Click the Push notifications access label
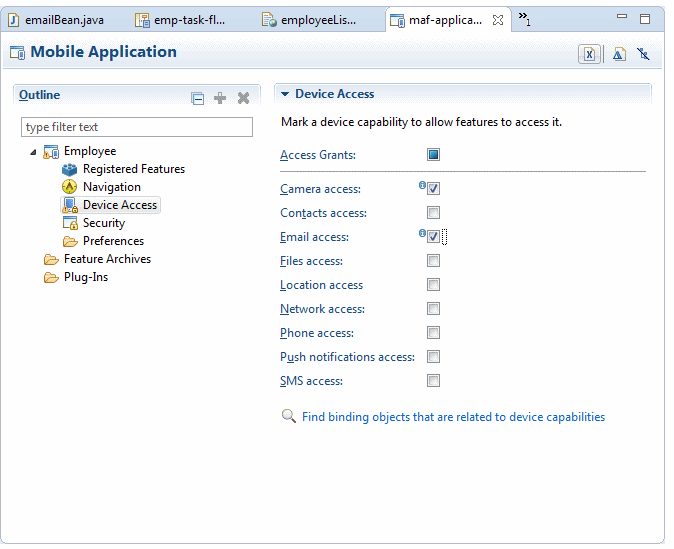 [x=347, y=357]
